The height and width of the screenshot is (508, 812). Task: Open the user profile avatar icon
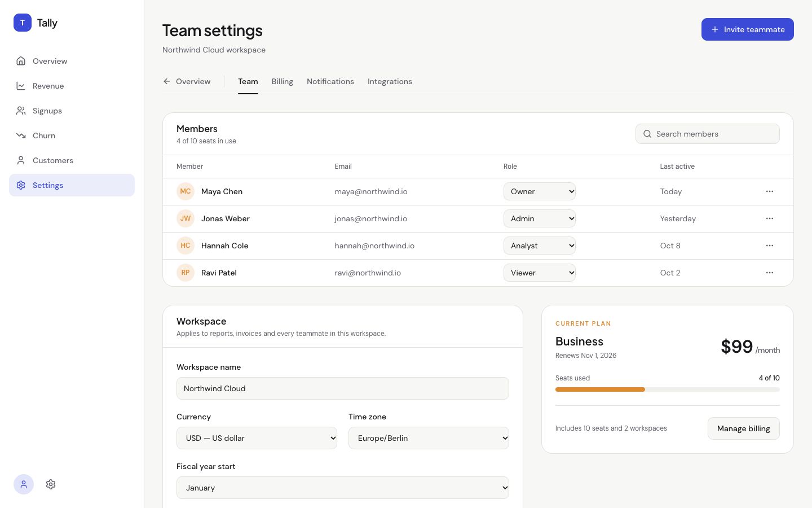click(24, 484)
